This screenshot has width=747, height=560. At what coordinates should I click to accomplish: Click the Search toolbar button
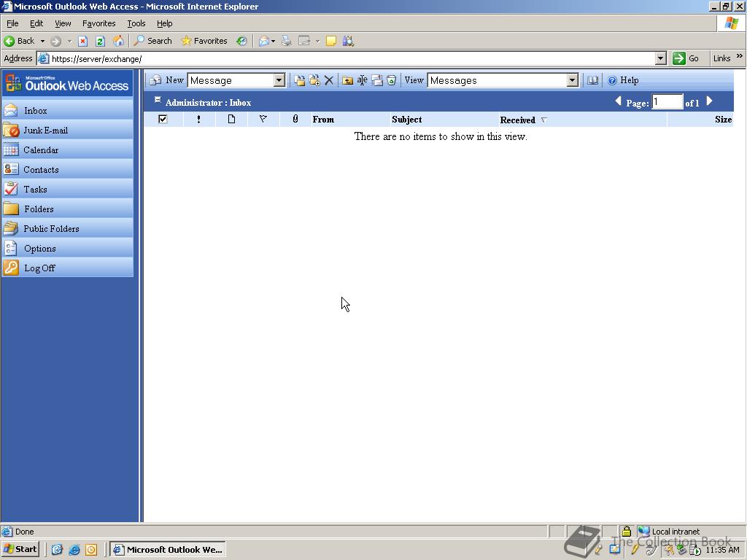pos(153,41)
